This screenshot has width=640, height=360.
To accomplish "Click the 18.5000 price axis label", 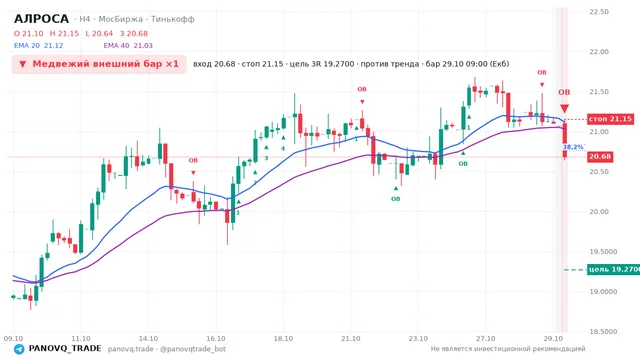I will tap(603, 332).
